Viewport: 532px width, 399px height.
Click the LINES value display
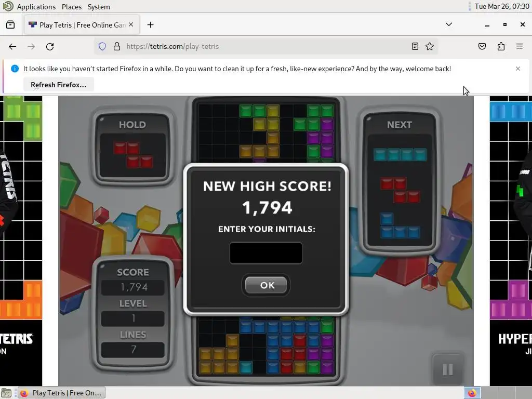(x=133, y=350)
